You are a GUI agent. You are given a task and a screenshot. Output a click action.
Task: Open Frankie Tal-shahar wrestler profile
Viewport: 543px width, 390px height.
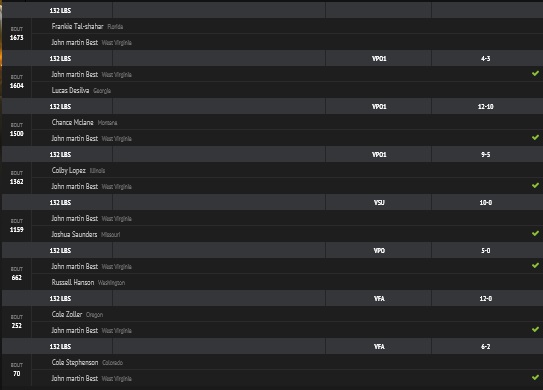[77, 26]
